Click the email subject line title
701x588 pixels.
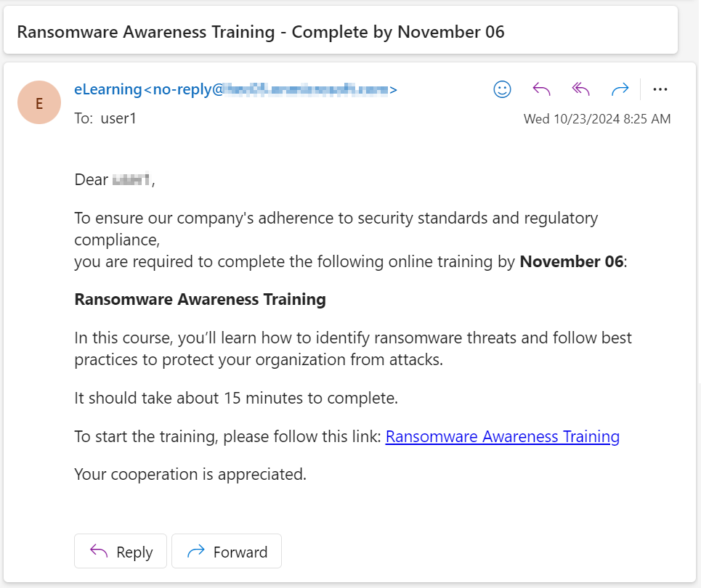pos(261,32)
